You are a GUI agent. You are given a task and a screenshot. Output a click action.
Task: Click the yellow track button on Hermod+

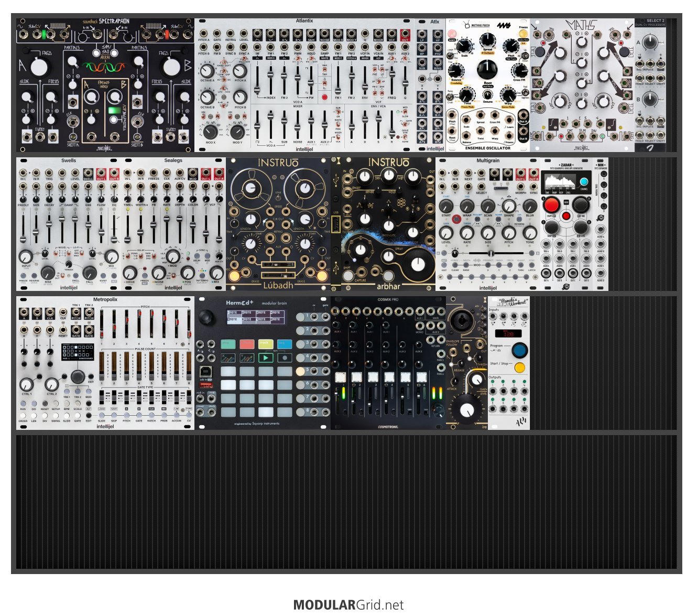pyautogui.click(x=266, y=344)
